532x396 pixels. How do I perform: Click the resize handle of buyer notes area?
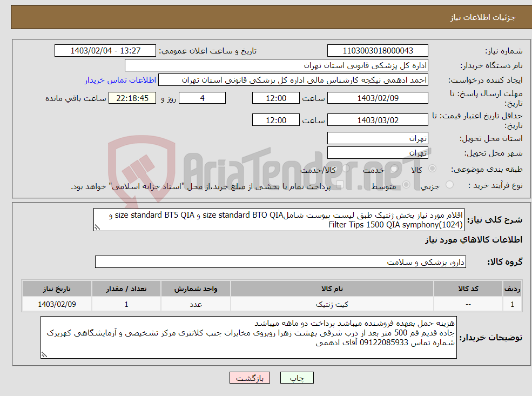pos(44,354)
